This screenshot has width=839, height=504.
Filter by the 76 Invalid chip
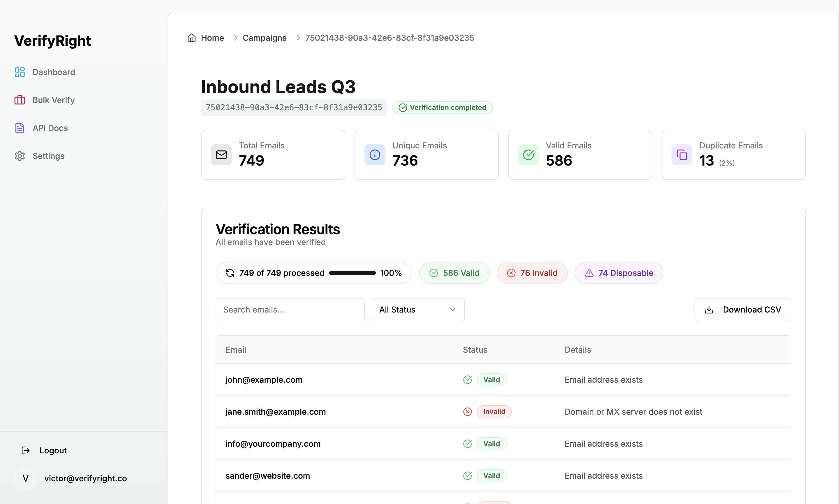(532, 273)
